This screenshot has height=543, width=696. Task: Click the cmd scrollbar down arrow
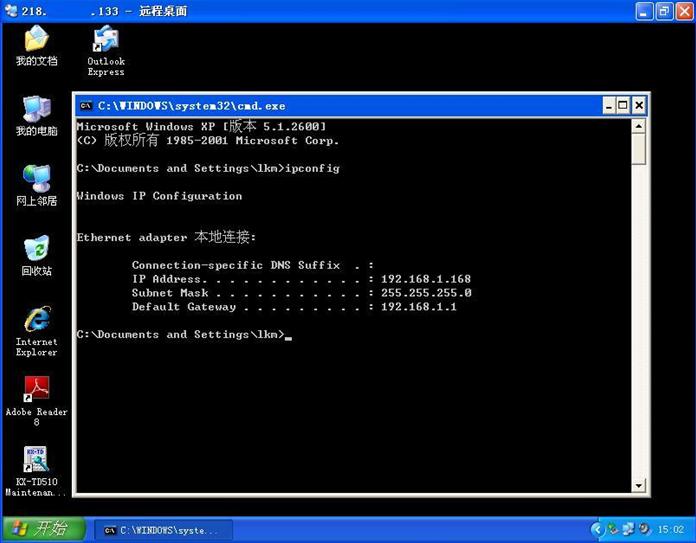(638, 485)
